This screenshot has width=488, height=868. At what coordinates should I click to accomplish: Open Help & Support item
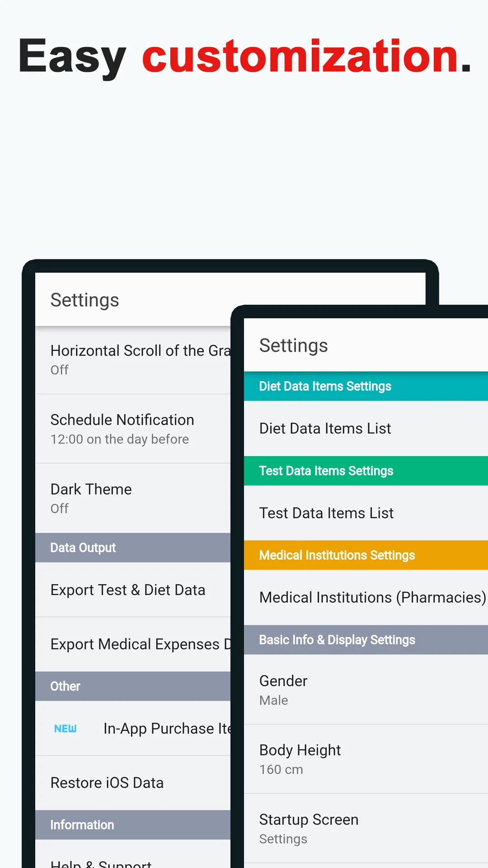pyautogui.click(x=133, y=854)
